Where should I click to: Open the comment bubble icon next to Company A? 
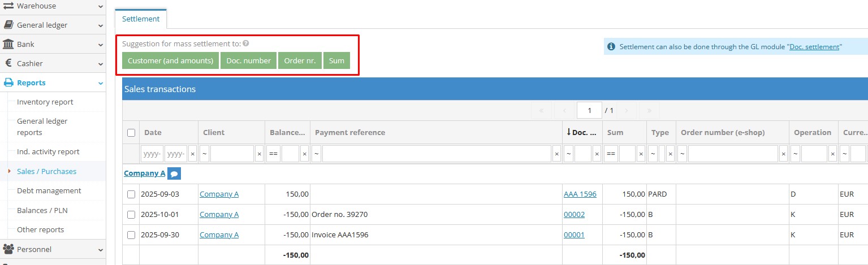(x=174, y=174)
